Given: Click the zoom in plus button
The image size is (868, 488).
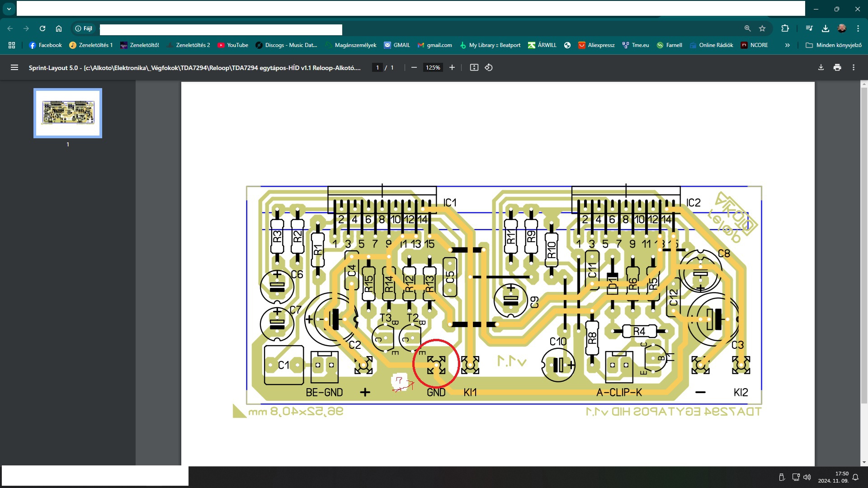Looking at the screenshot, I should point(452,67).
